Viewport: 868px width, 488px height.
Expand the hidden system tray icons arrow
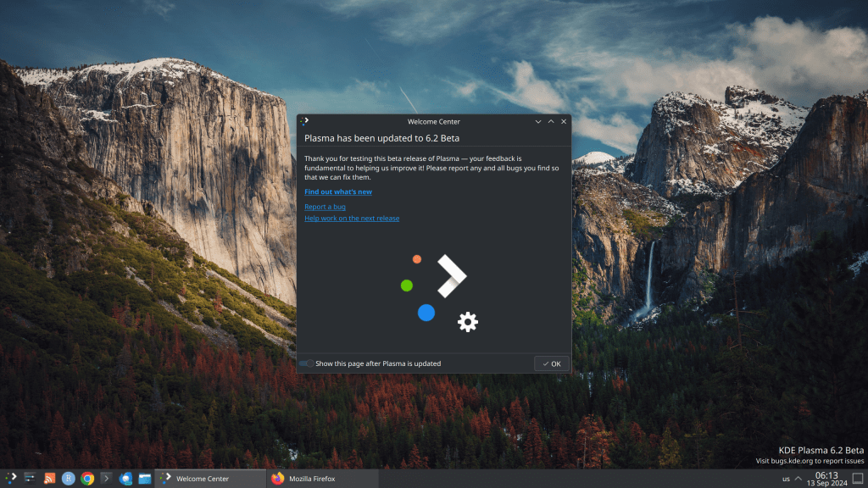(x=798, y=479)
